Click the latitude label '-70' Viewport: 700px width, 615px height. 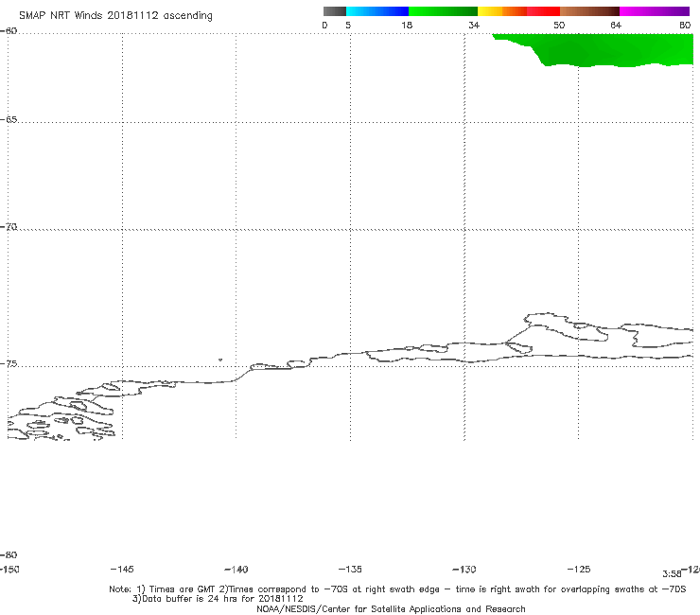(9, 227)
